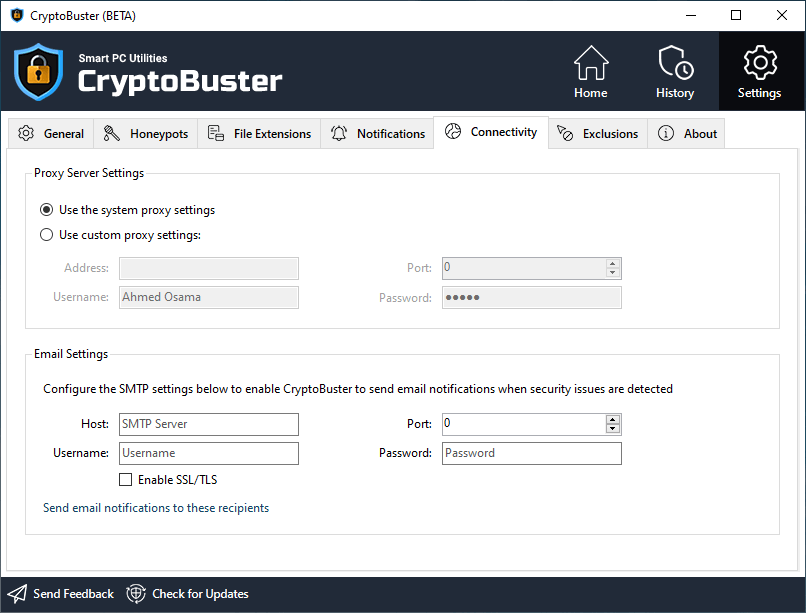Image resolution: width=806 pixels, height=613 pixels.
Task: Click the email Username field
Action: pos(209,453)
